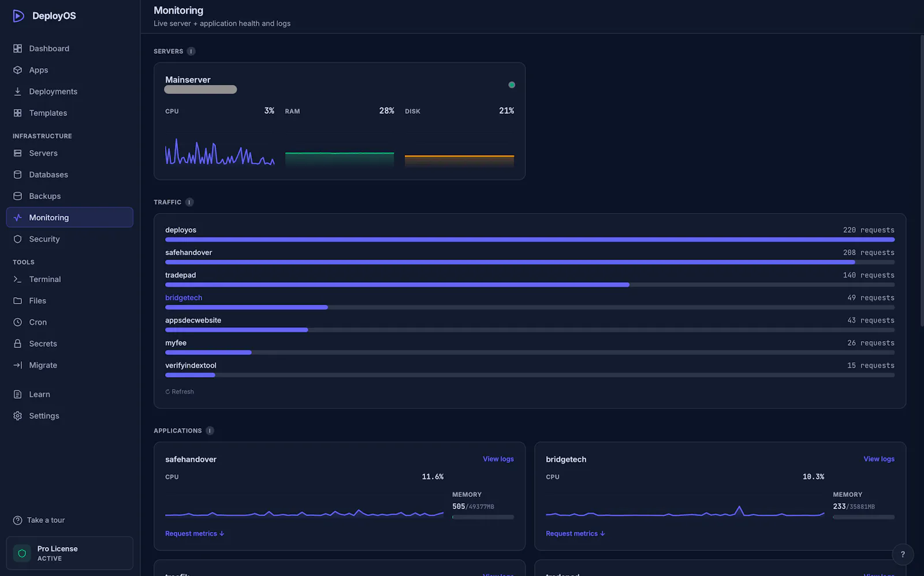Click the Monitoring pulse icon
Screen dimensions: 924x576
(18, 218)
